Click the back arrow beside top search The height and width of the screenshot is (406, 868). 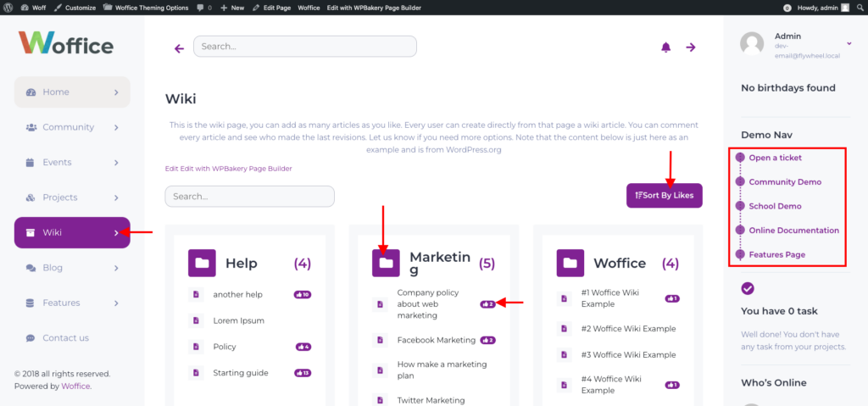tap(179, 48)
